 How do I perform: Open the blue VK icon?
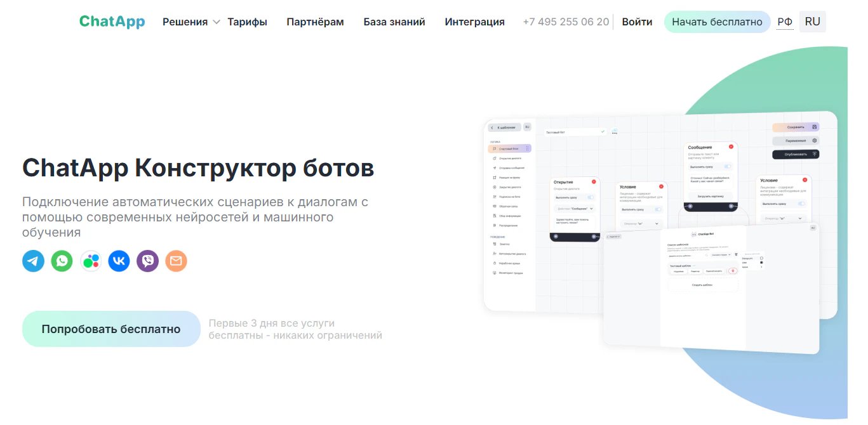(119, 261)
